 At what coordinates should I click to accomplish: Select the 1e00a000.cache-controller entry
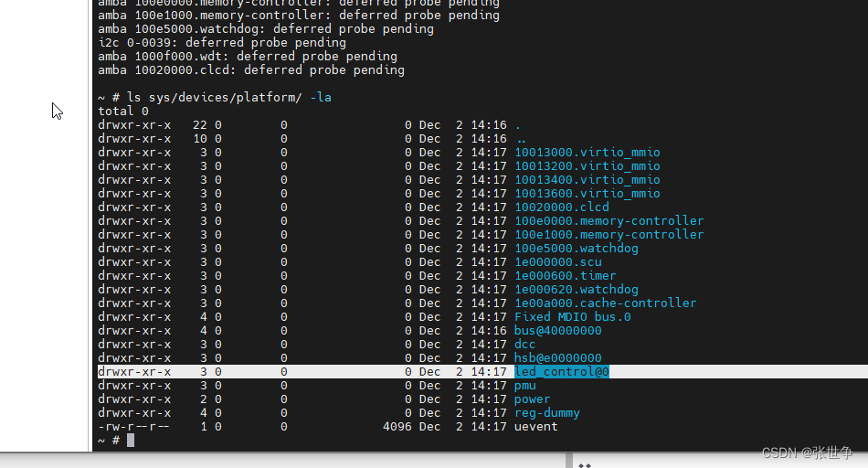(605, 303)
